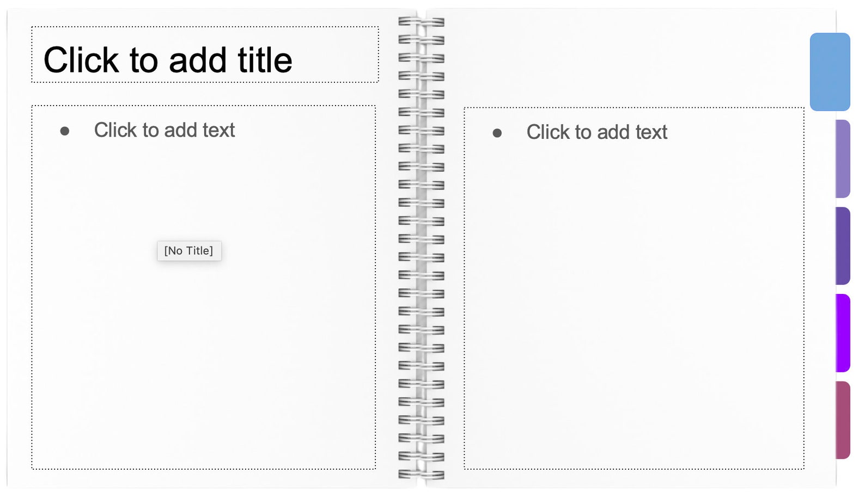Click the middle of the spiral binding
This screenshot has height=504, width=865.
click(421, 248)
